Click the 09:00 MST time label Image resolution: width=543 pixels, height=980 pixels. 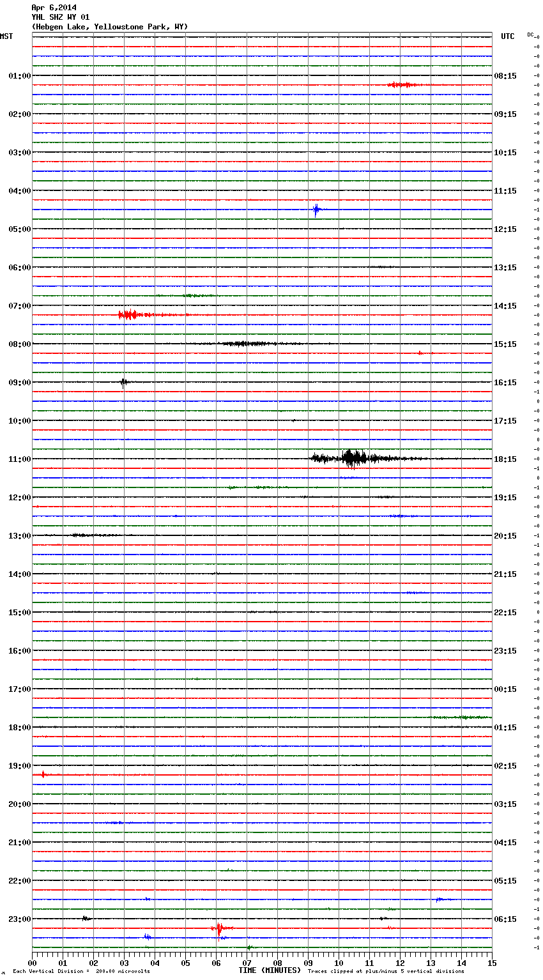pyautogui.click(x=19, y=383)
